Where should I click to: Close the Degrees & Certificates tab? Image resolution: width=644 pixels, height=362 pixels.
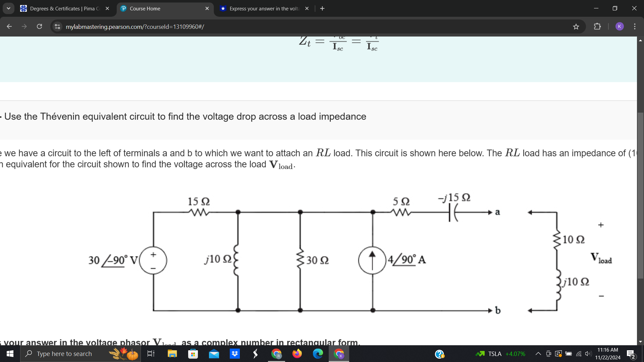[x=107, y=9]
